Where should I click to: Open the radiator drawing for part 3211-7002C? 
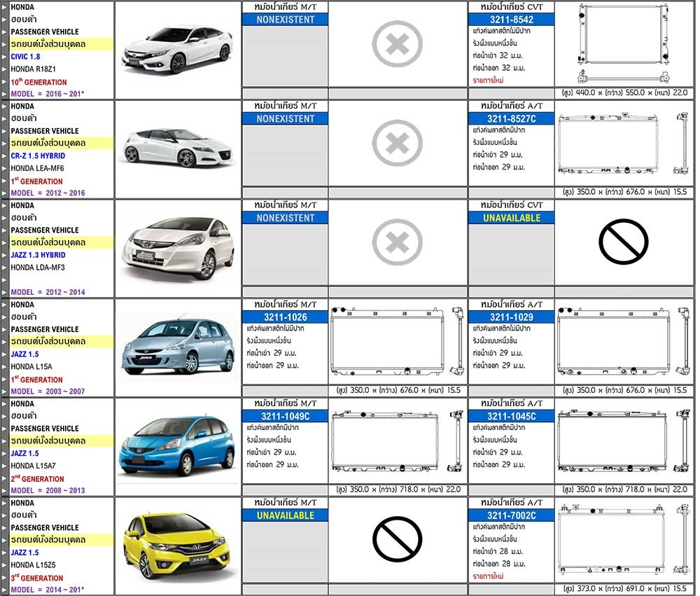[624, 540]
